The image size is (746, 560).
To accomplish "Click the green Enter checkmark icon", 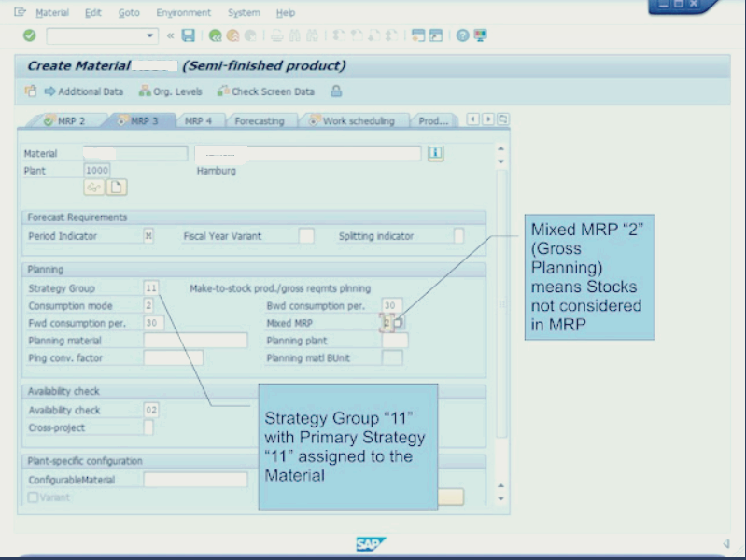I will pyautogui.click(x=30, y=35).
